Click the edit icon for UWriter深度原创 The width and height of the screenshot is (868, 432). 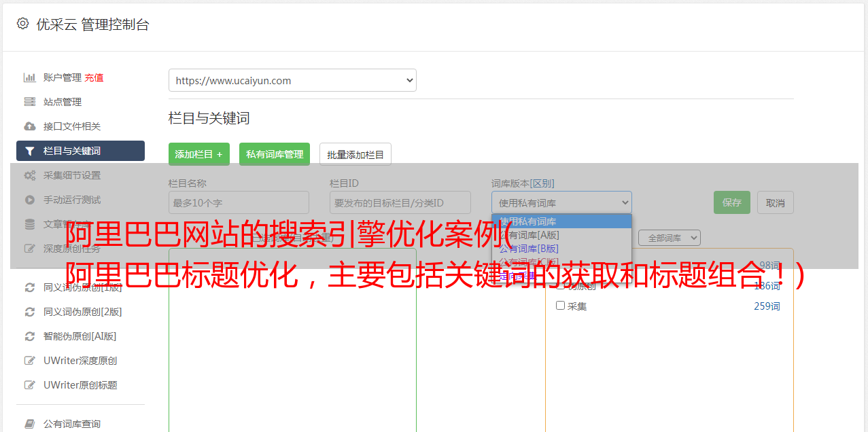point(30,361)
